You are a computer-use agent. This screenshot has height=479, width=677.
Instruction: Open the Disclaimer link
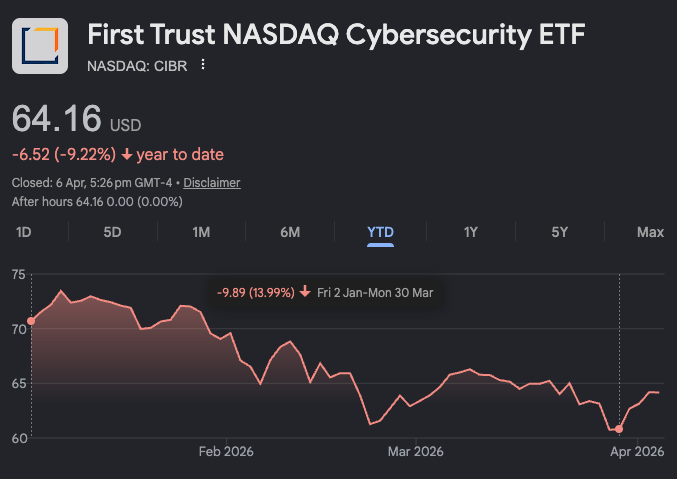coord(212,183)
